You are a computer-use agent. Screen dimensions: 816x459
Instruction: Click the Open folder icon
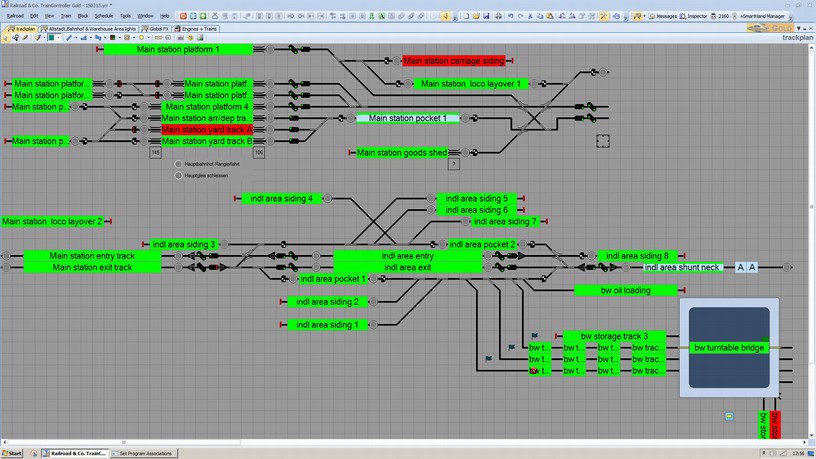pos(476,16)
